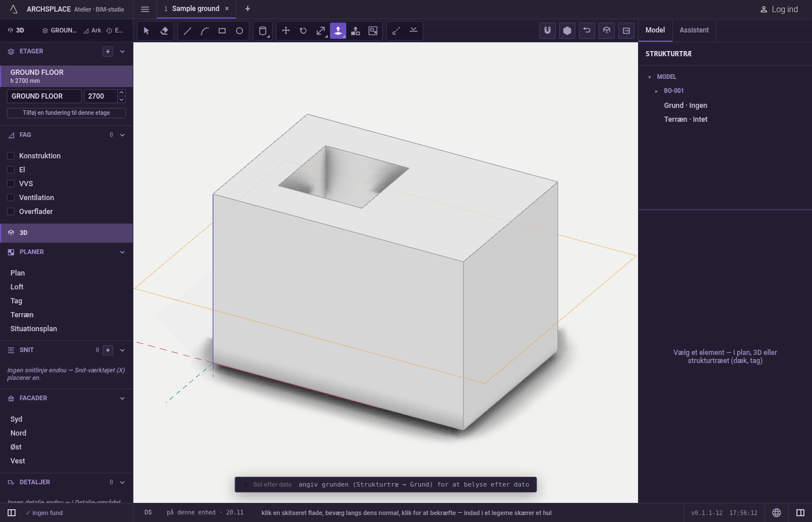Select the 'Sample ground' document tab

[195, 9]
